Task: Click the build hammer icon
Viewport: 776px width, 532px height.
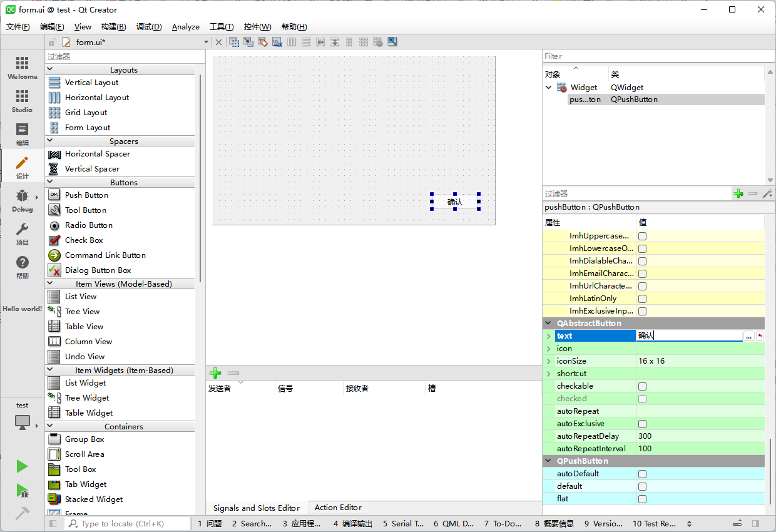Action: coord(22,513)
